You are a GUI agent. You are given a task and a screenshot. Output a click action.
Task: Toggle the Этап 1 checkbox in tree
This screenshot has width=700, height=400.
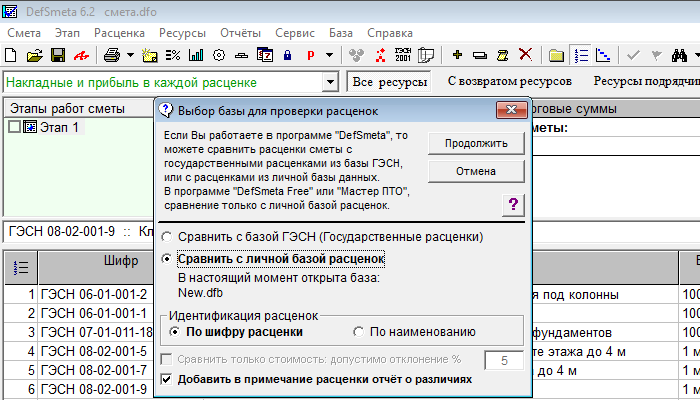(x=14, y=127)
